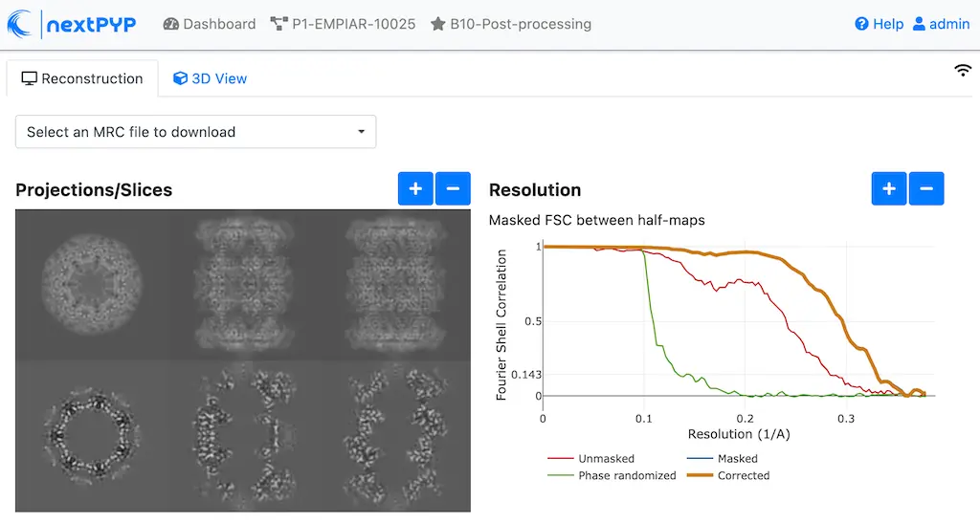Screen dimensions: 980x523
Task: Enlarge Projections/Slices panel with plus button
Action: coord(415,189)
